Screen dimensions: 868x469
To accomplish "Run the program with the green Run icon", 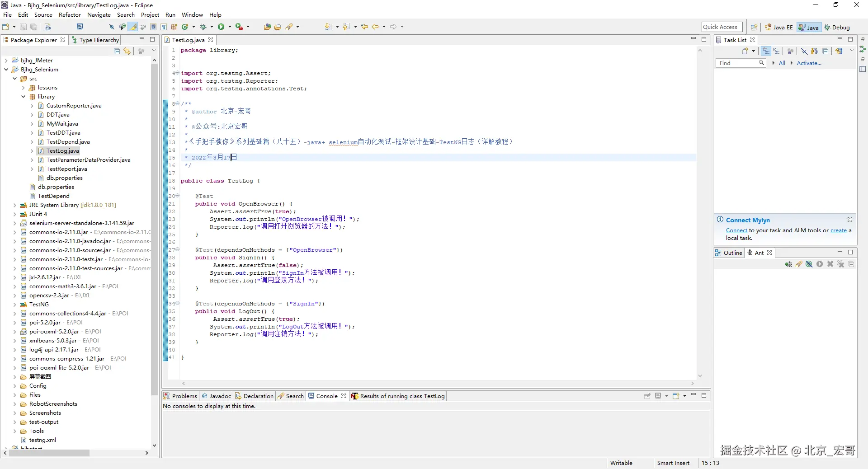I will (221, 27).
